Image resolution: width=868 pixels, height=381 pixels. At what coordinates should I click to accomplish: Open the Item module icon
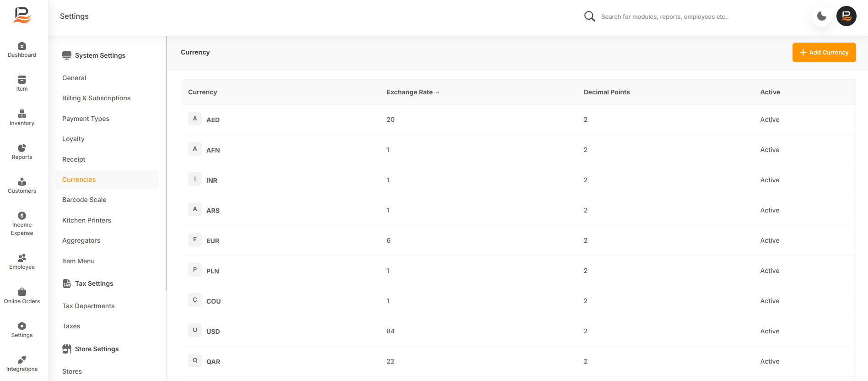click(22, 80)
